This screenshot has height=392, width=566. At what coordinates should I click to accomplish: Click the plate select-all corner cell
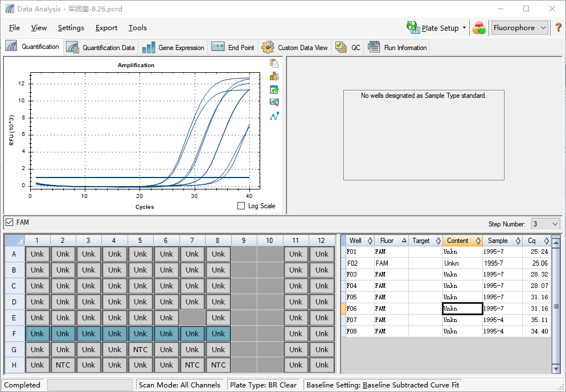point(15,241)
